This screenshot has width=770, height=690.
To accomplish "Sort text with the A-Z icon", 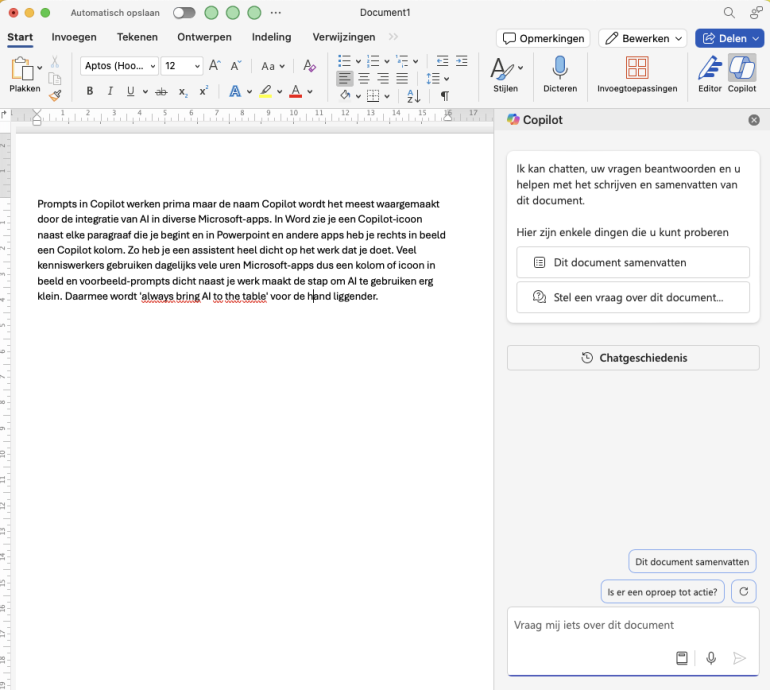I will point(413,96).
